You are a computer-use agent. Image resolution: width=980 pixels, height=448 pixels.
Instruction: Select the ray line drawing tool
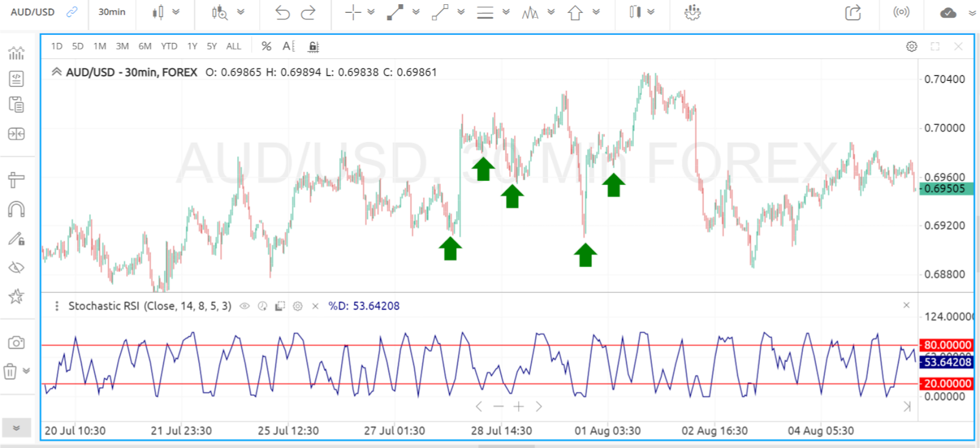[x=440, y=12]
